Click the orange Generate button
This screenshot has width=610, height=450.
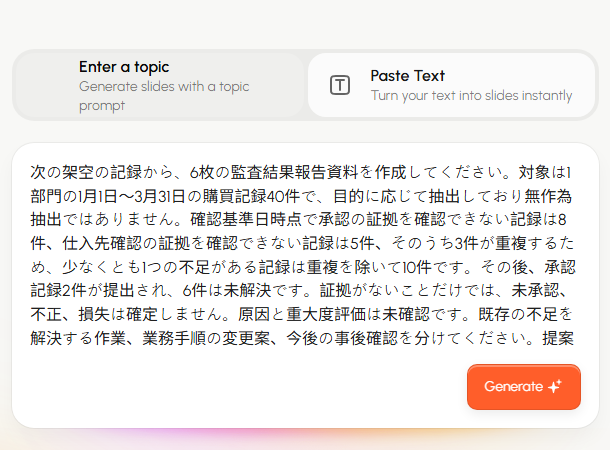click(524, 387)
